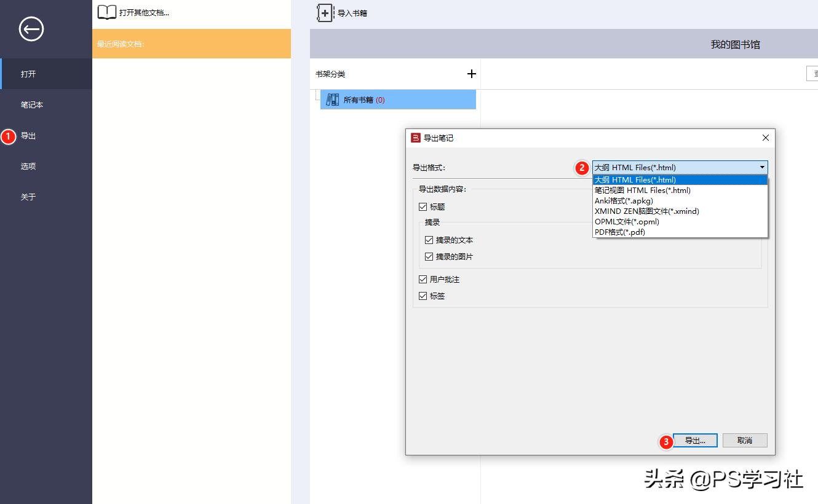This screenshot has height=504, width=818.
Task: Select Anki格式(*.apkg) from the format list
Action: coord(624,201)
